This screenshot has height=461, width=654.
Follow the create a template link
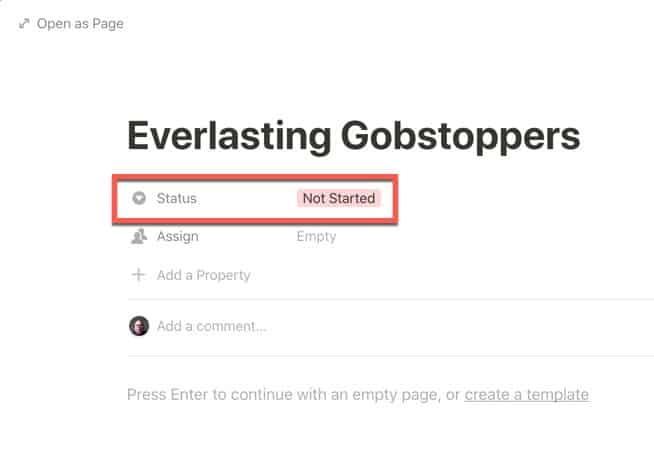tap(526, 394)
